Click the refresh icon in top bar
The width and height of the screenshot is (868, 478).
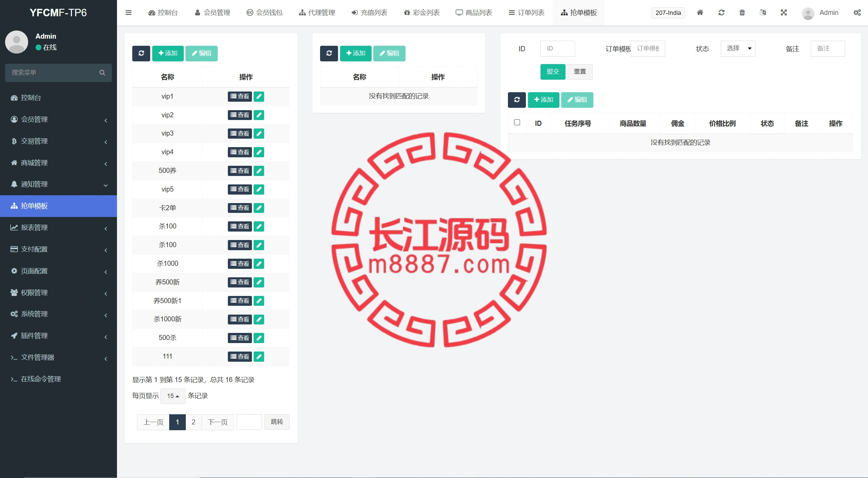tap(721, 13)
